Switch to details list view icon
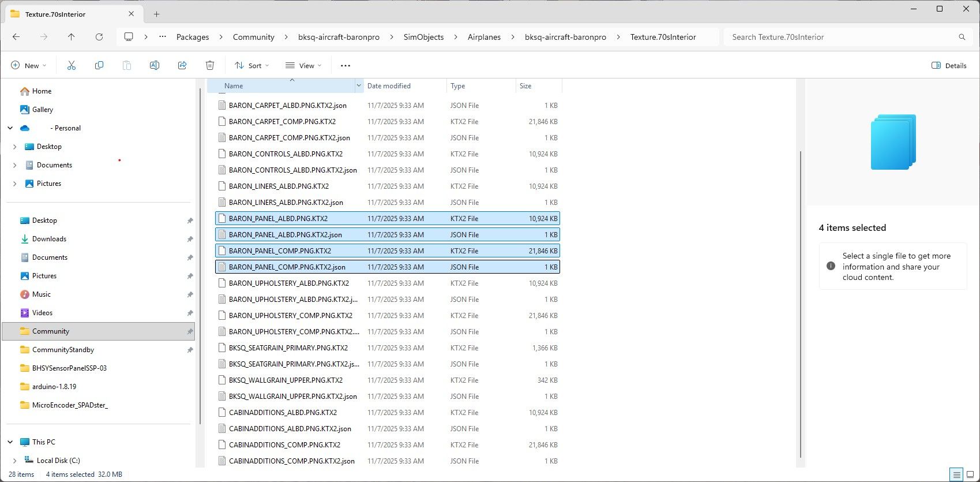The width and height of the screenshot is (980, 482). 957,474
